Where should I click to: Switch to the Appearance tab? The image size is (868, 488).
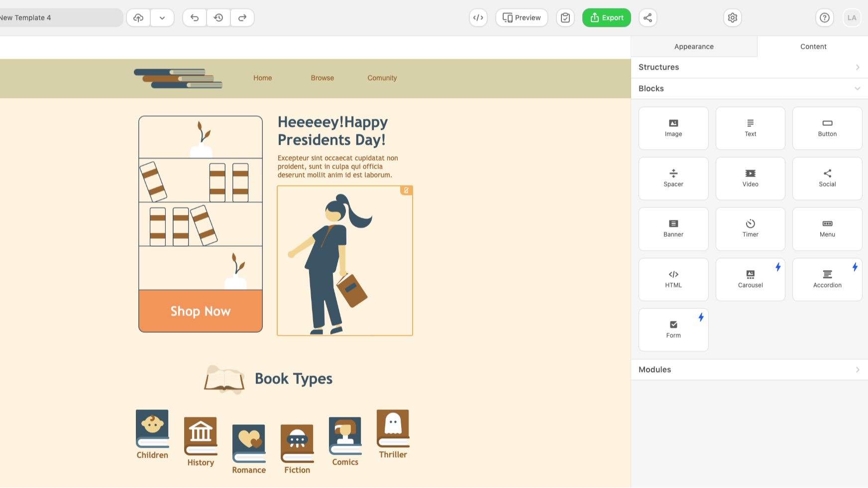[x=694, y=46]
